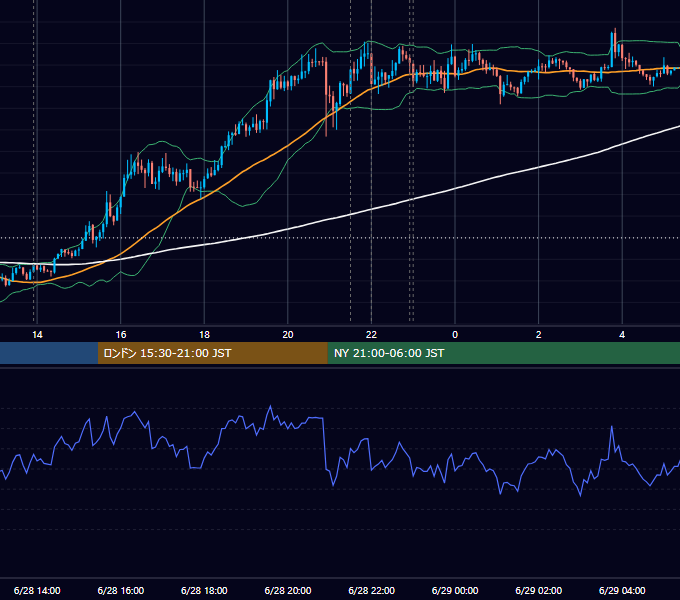
Task: Click the 6/28 18:00 date label
Action: pyautogui.click(x=204, y=590)
